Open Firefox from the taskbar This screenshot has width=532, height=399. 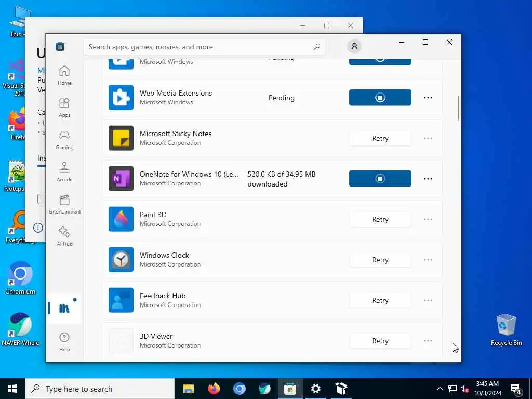point(214,389)
